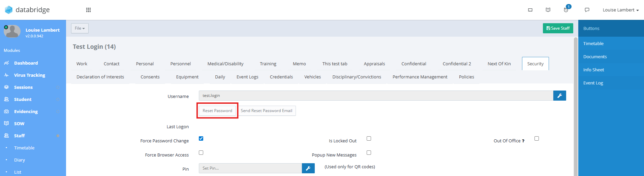Screen dimensions: 644x176
Task: Click the Sessions layers icon in sidebar
Action: click(x=6, y=87)
